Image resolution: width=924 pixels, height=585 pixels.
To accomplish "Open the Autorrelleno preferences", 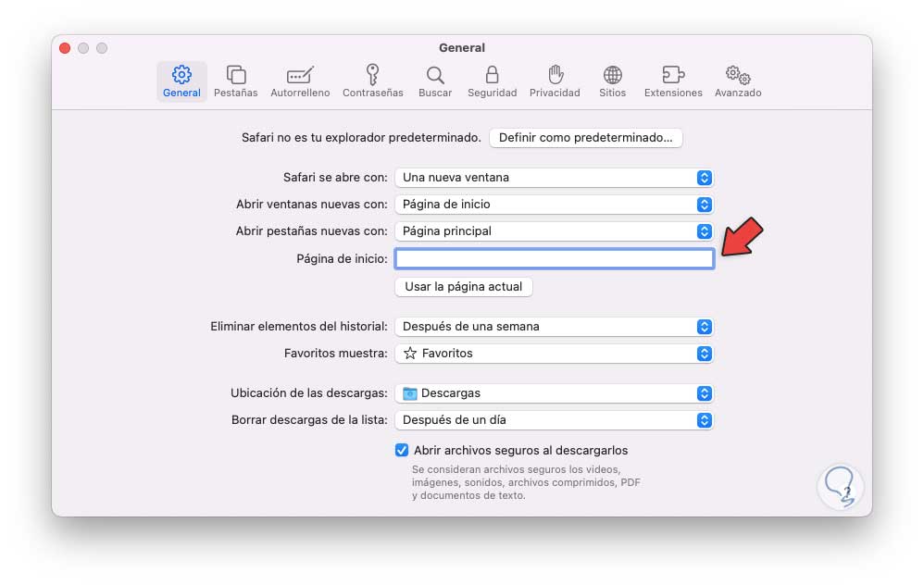I will [300, 81].
